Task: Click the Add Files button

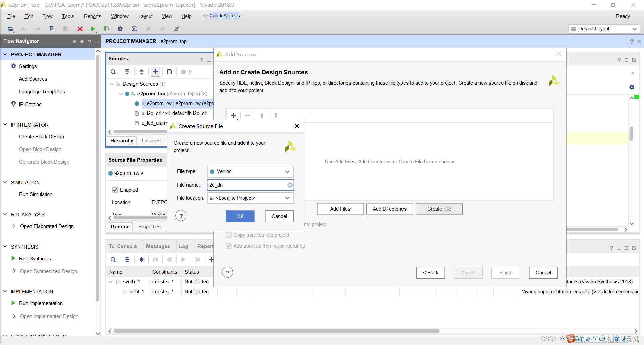Action: point(340,209)
